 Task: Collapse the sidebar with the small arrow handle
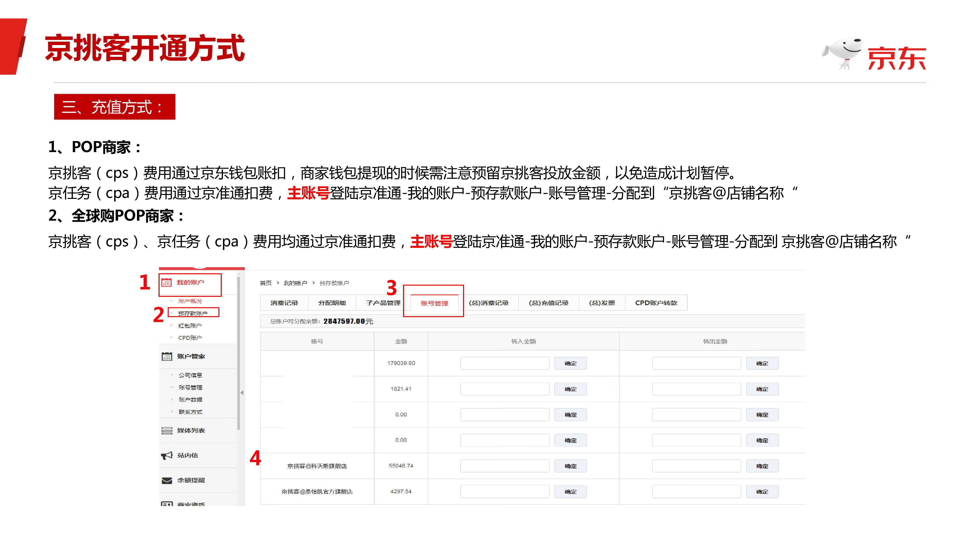click(242, 392)
